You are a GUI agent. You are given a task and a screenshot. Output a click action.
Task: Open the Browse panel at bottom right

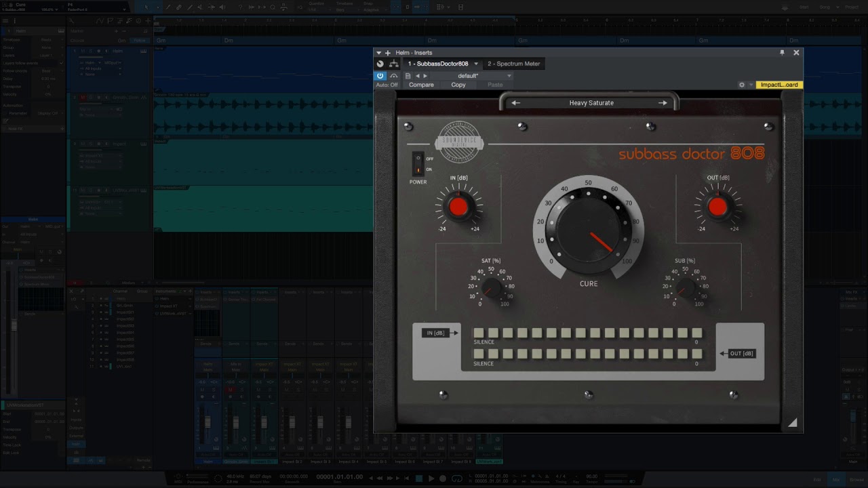tap(856, 480)
